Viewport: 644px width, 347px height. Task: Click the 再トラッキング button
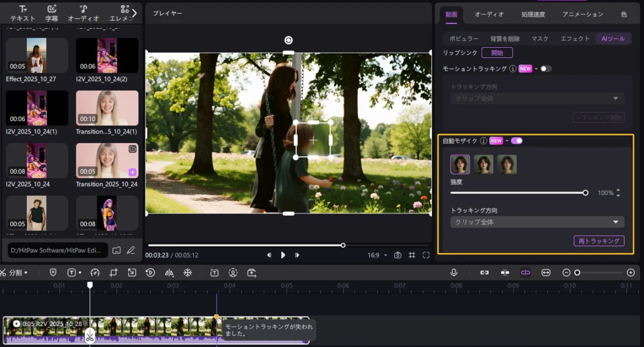click(x=599, y=241)
